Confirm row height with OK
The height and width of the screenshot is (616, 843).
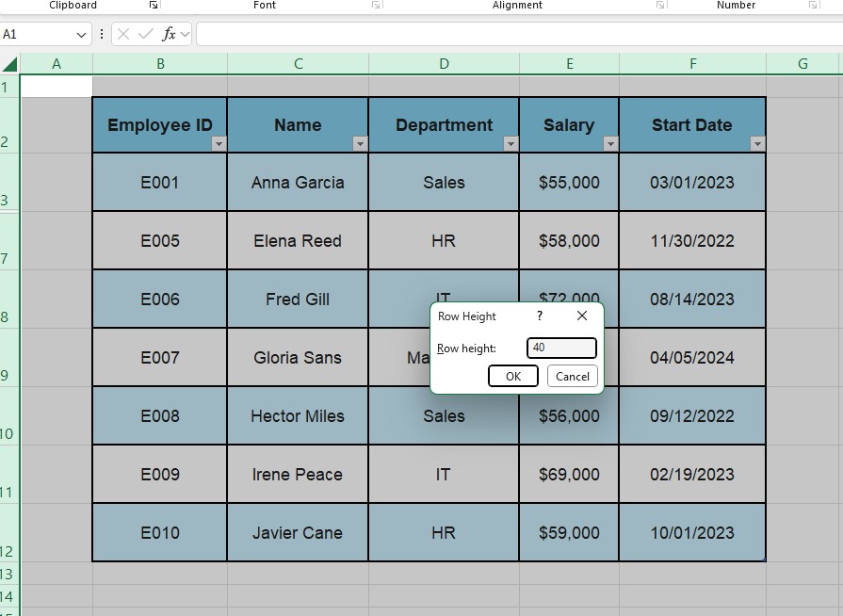point(512,376)
